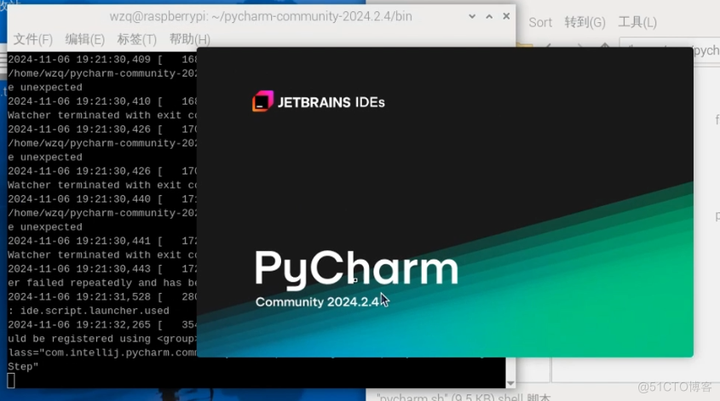Click the terminal title bar text
Screen dimensions: 720x401
pos(260,17)
